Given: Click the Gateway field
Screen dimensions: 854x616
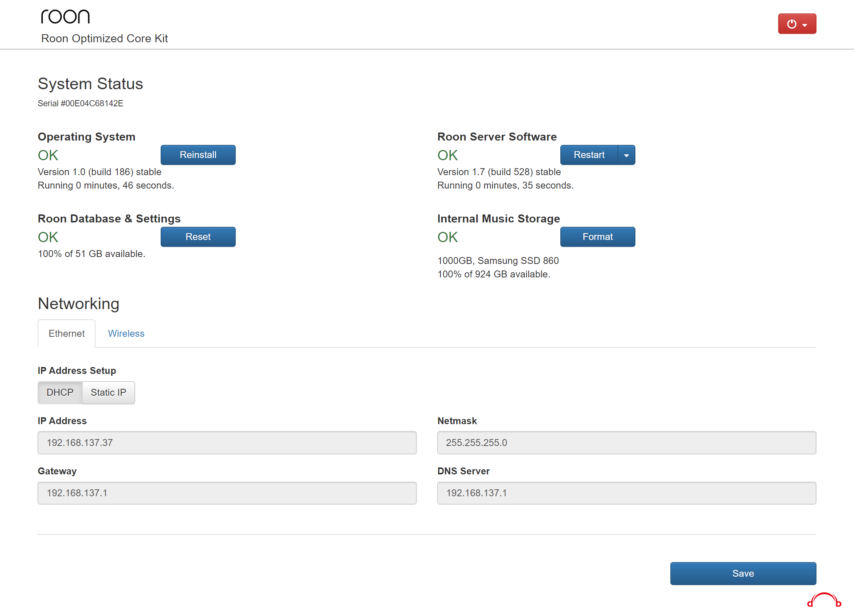Looking at the screenshot, I should (227, 493).
